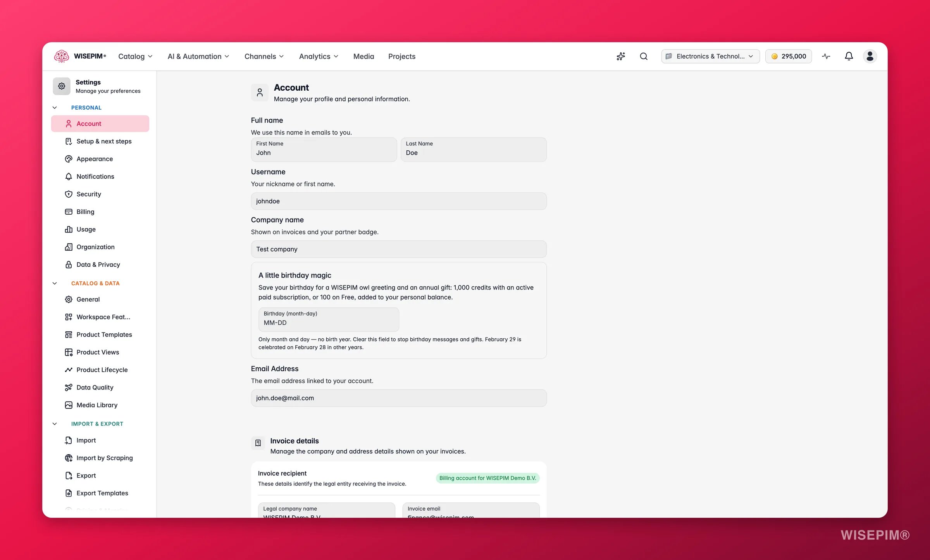Viewport: 930px width, 560px height.
Task: Collapse the CATALOG & DATA section
Action: point(55,283)
